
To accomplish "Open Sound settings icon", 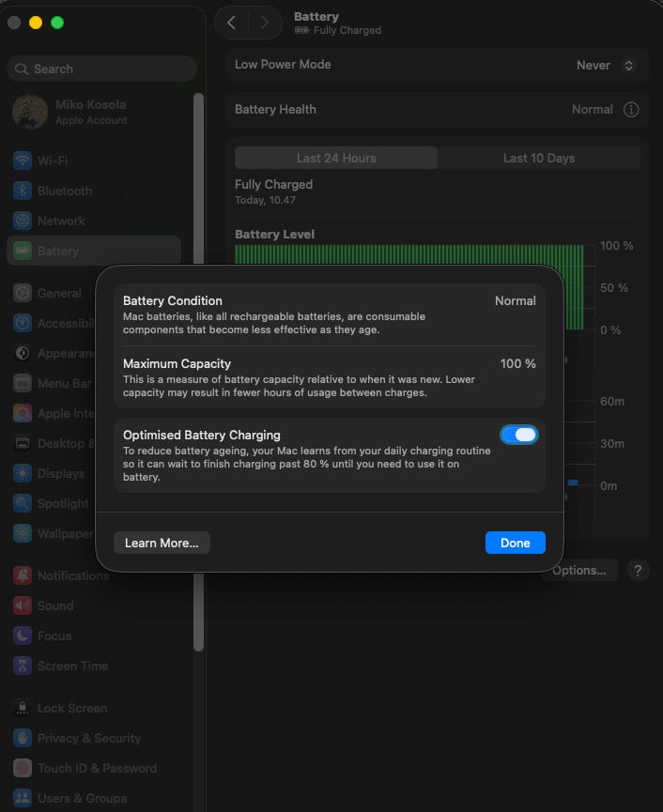I will click(23, 605).
